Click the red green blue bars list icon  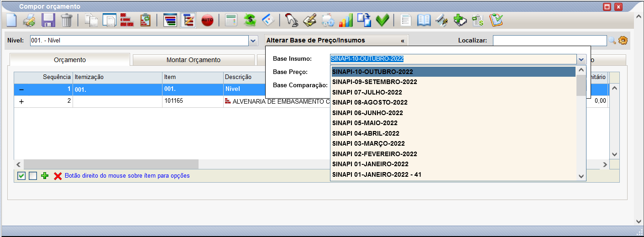pos(170,20)
